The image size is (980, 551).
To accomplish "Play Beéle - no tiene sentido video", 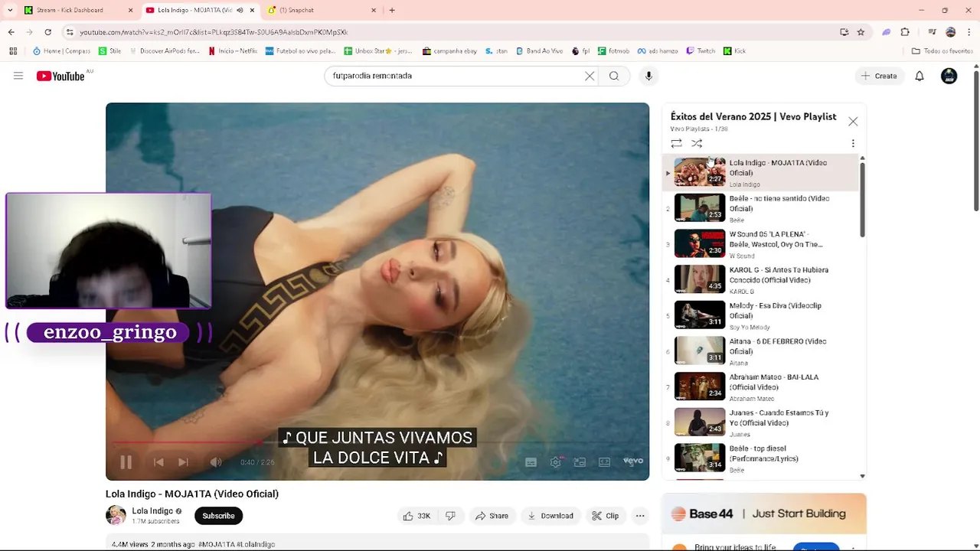I will click(x=762, y=208).
